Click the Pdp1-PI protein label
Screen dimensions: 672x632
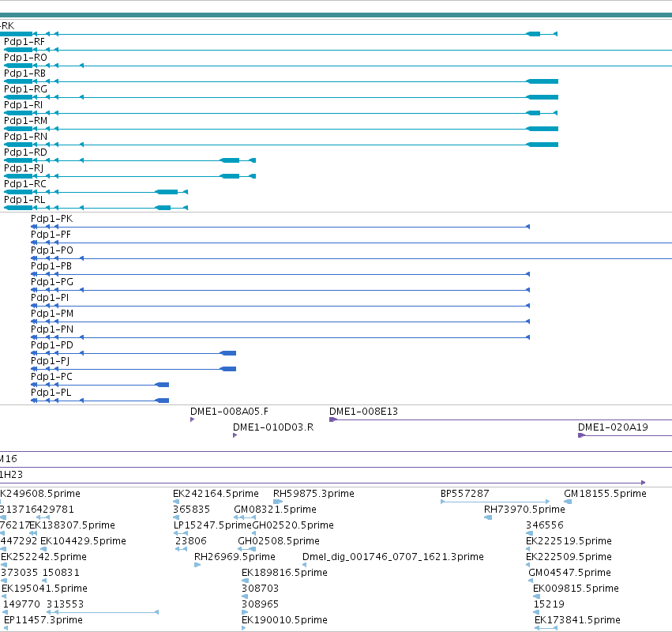[x=50, y=298]
